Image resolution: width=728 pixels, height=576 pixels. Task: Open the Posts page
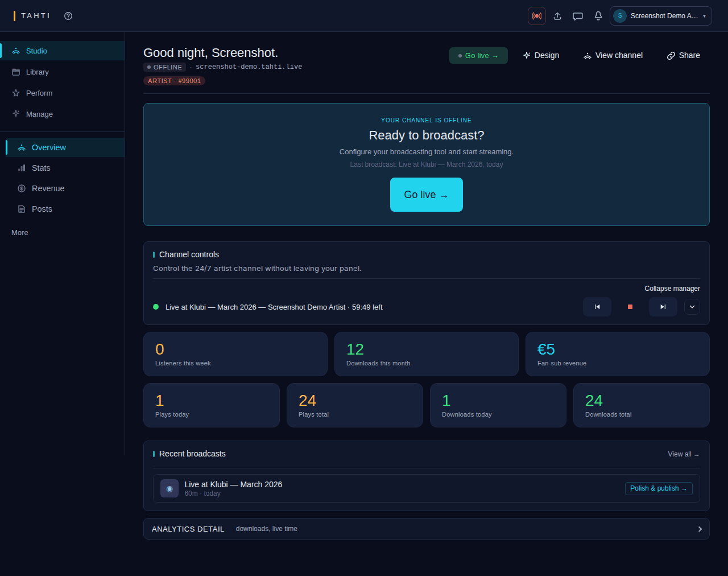[x=65, y=209]
